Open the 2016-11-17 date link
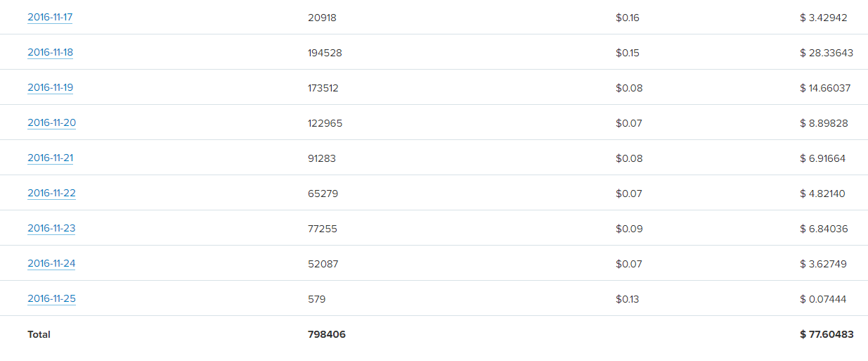 [x=50, y=18]
